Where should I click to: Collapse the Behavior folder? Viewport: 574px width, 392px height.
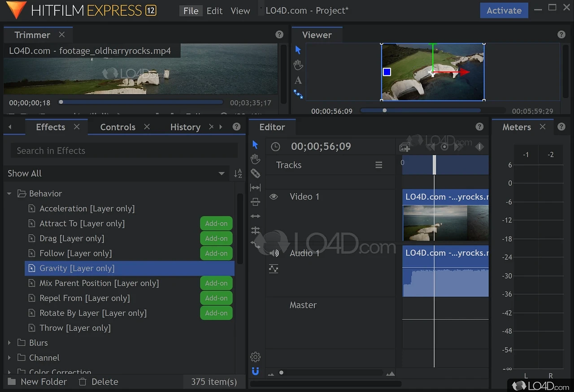coord(9,194)
